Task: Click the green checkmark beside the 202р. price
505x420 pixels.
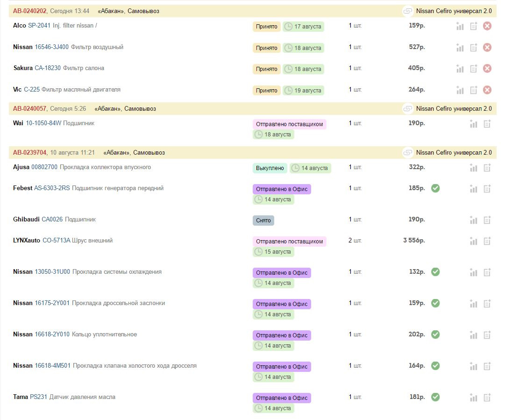Action: [435, 335]
